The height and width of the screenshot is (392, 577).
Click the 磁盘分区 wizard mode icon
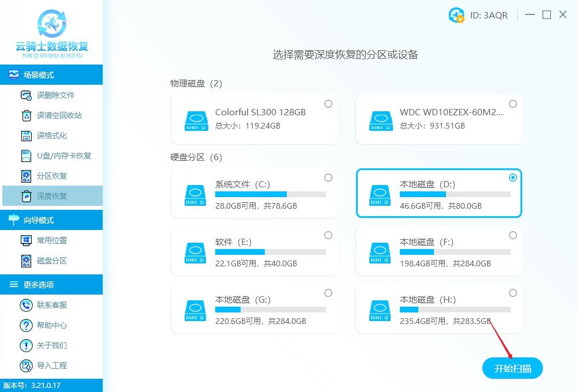[25, 261]
